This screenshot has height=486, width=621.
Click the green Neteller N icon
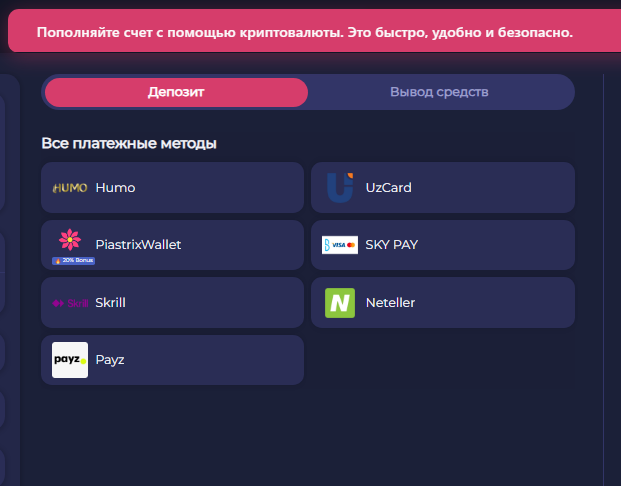tap(340, 303)
